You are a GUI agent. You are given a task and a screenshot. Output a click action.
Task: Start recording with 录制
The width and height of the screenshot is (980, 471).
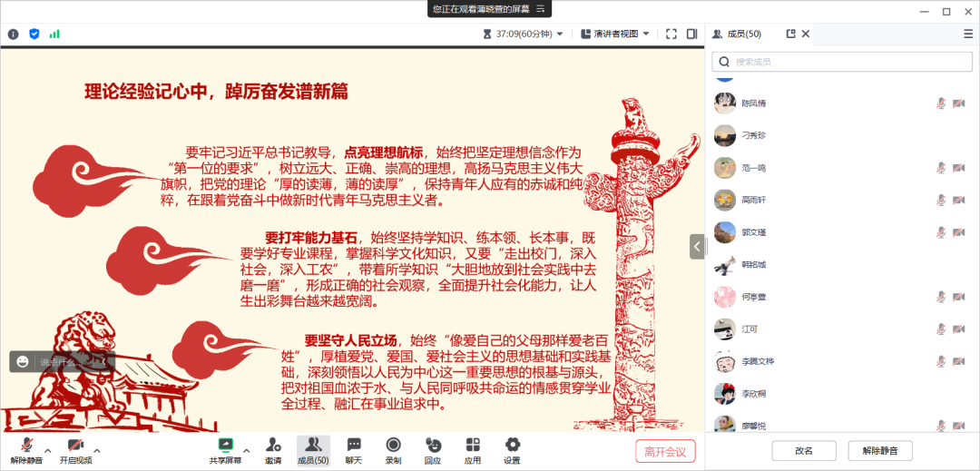tap(393, 449)
